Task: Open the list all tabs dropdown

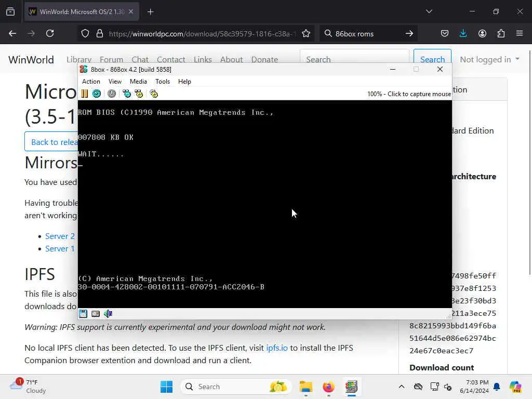Action: click(429, 11)
